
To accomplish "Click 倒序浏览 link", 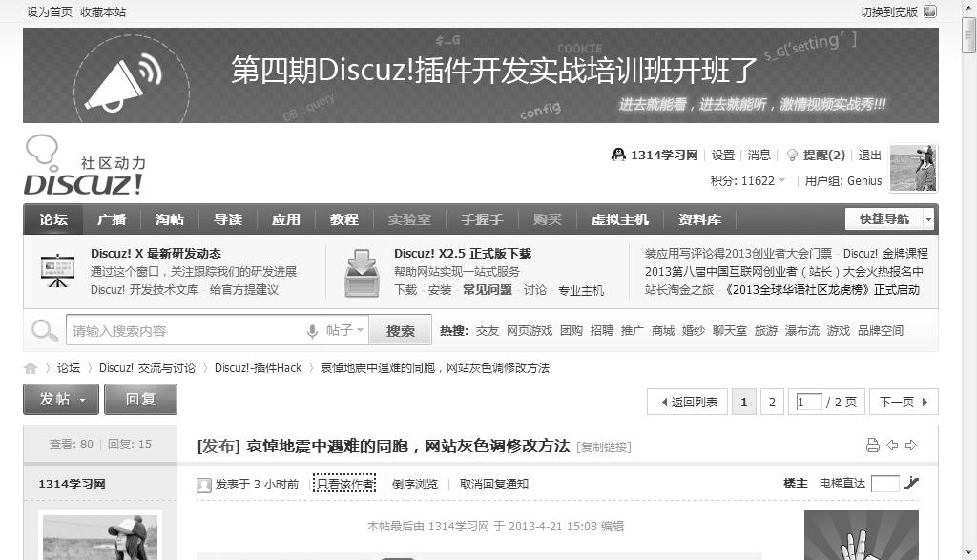I will coord(415,484).
